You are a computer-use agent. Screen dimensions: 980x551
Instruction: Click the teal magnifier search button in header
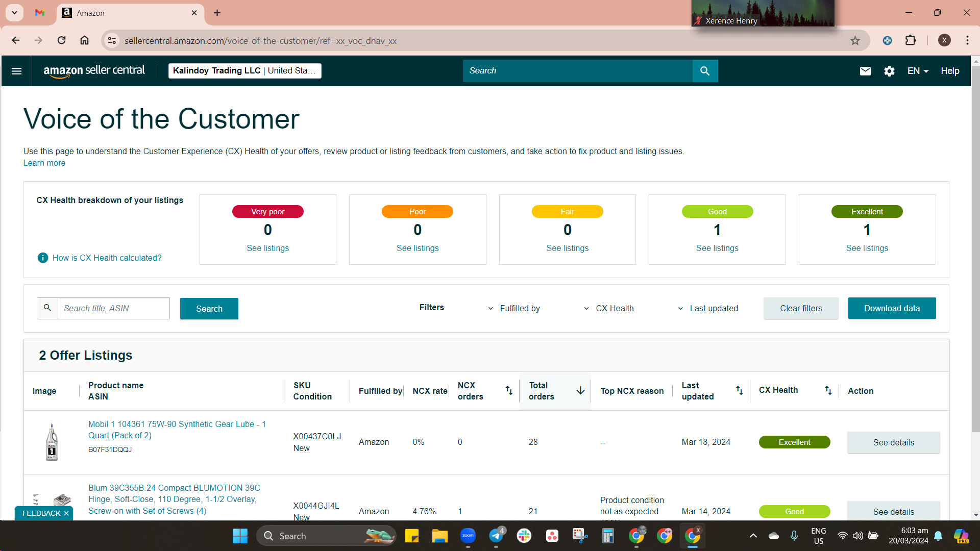pyautogui.click(x=705, y=71)
